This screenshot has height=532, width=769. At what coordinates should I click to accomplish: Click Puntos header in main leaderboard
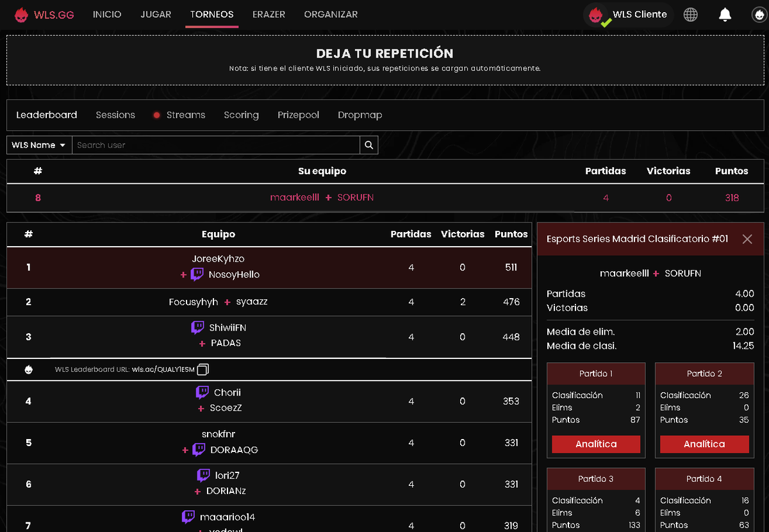click(511, 235)
